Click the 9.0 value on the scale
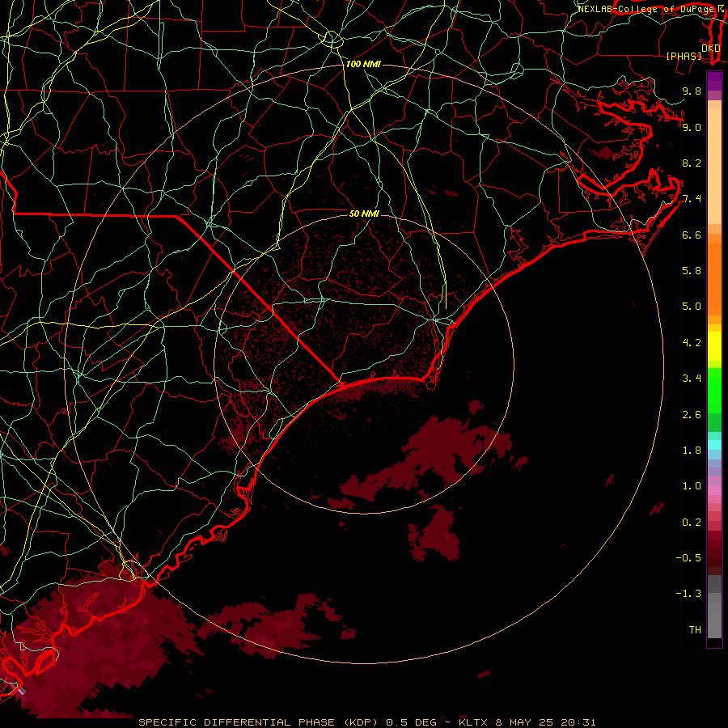Screen dimensions: 728x728 (692, 127)
